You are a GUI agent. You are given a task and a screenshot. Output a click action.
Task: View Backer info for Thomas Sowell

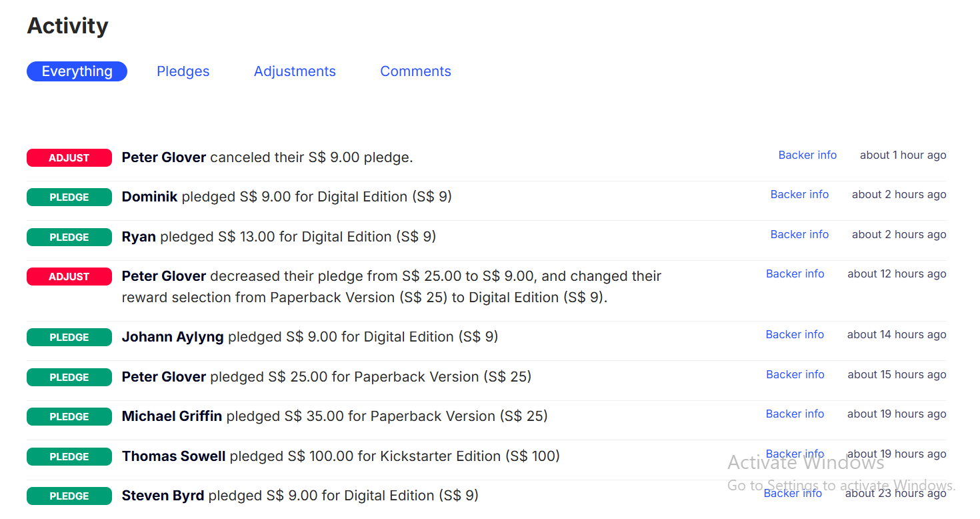[795, 454]
